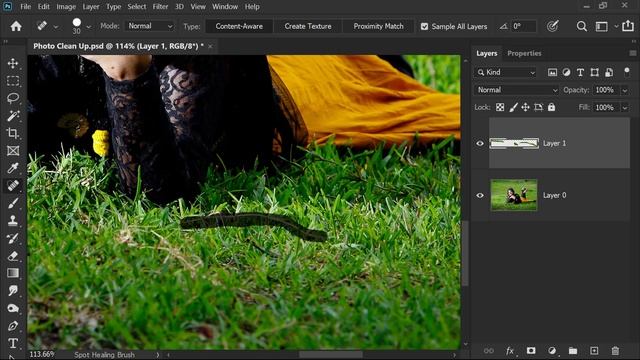Select the Smudge tool
Image resolution: width=640 pixels, height=360 pixels.
[13, 291]
